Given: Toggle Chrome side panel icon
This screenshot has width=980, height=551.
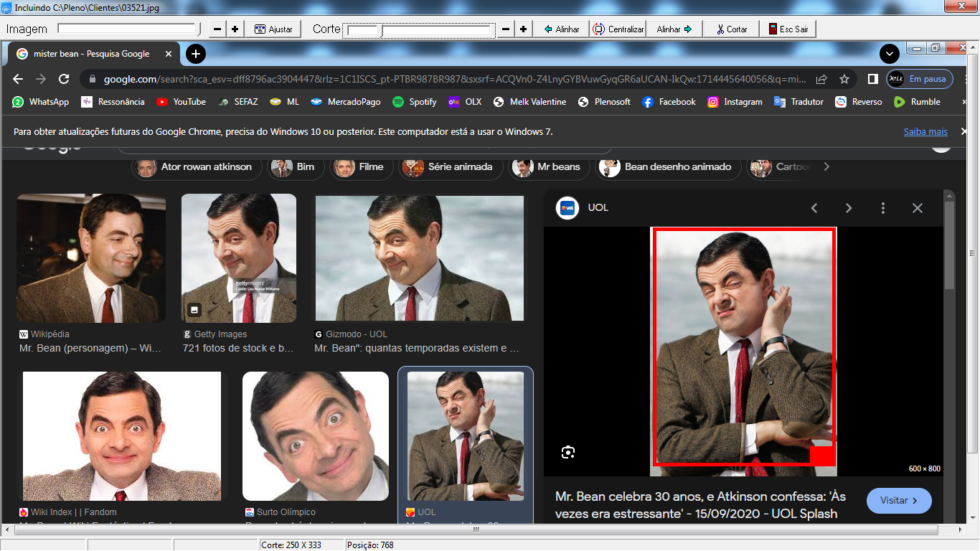Looking at the screenshot, I should tap(873, 79).
